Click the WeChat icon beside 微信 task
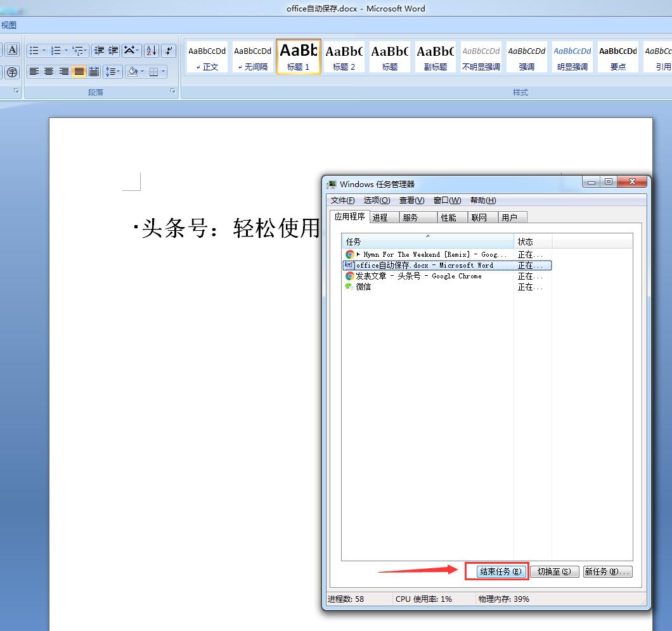This screenshot has width=672, height=631. click(349, 287)
